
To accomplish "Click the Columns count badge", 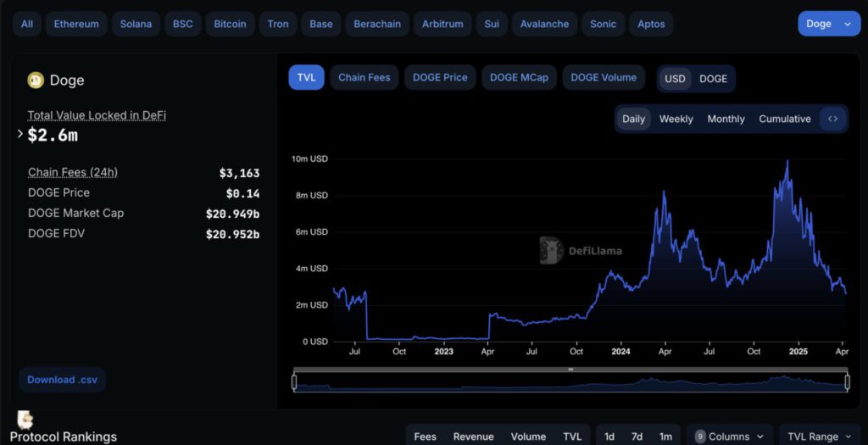I will point(699,437).
